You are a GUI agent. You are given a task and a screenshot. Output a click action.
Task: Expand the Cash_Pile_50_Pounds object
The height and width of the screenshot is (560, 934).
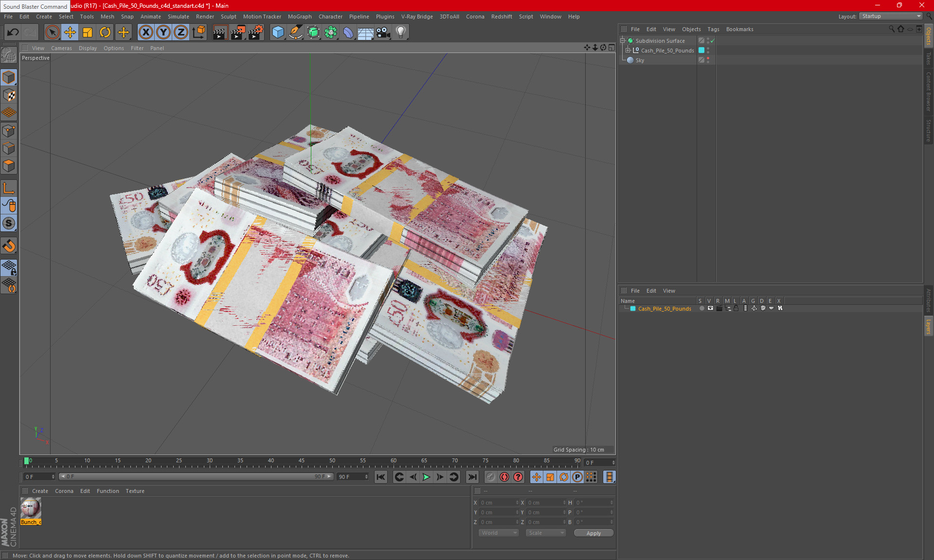tap(628, 50)
